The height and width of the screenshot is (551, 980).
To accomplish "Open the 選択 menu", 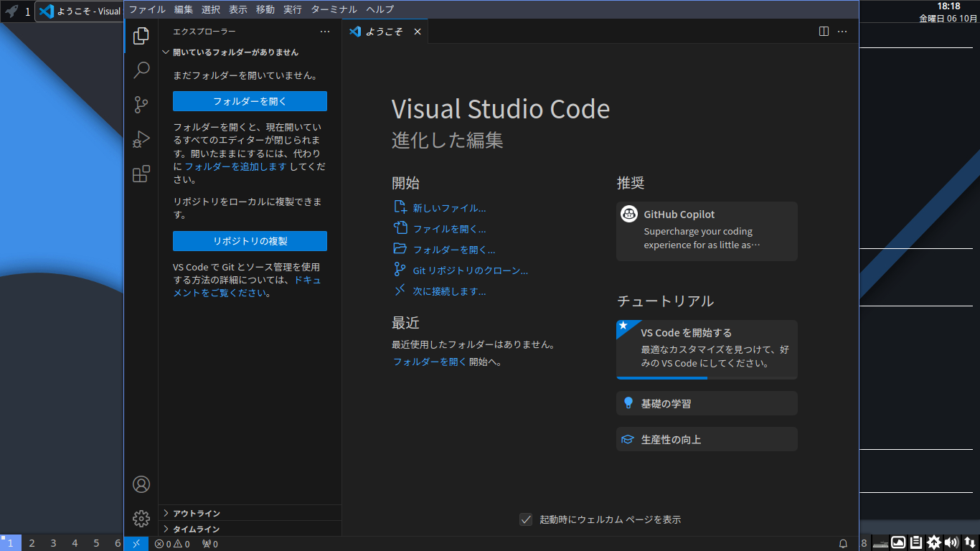I will (x=211, y=9).
